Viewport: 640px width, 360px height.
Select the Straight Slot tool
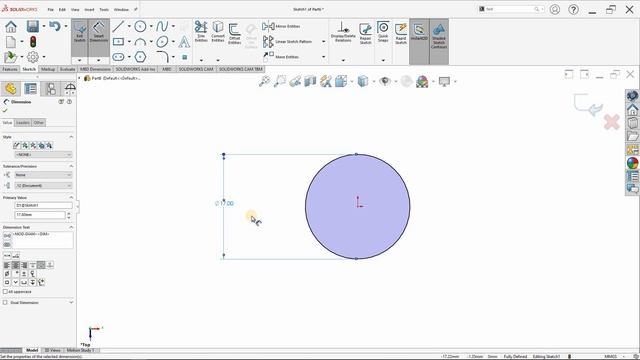click(118, 57)
